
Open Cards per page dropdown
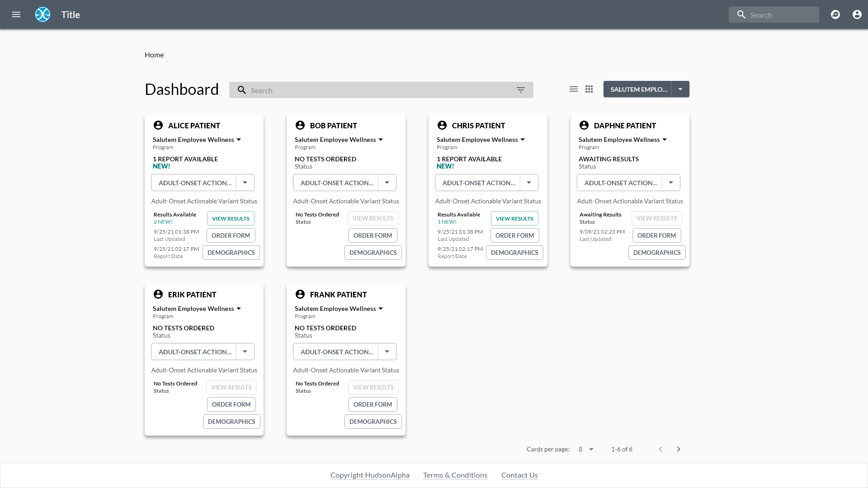coord(586,449)
